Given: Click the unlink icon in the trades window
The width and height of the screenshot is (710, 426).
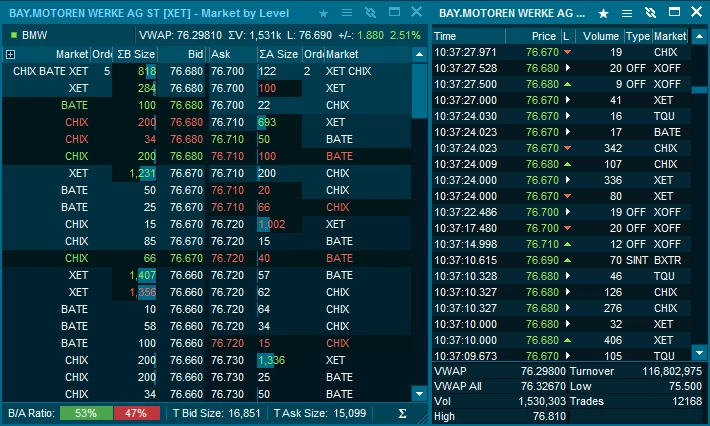Looking at the screenshot, I should 650,13.
